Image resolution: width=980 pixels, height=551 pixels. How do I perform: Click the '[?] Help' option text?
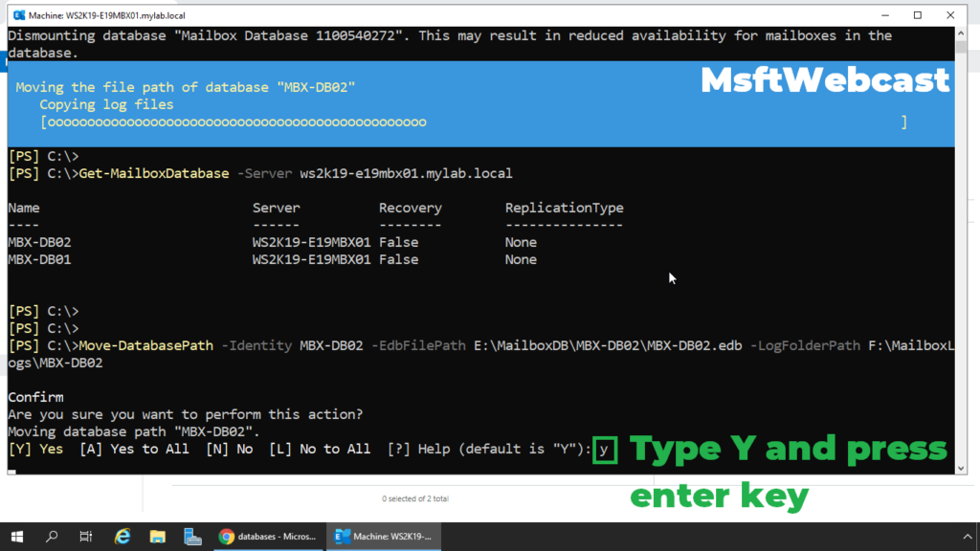click(419, 450)
